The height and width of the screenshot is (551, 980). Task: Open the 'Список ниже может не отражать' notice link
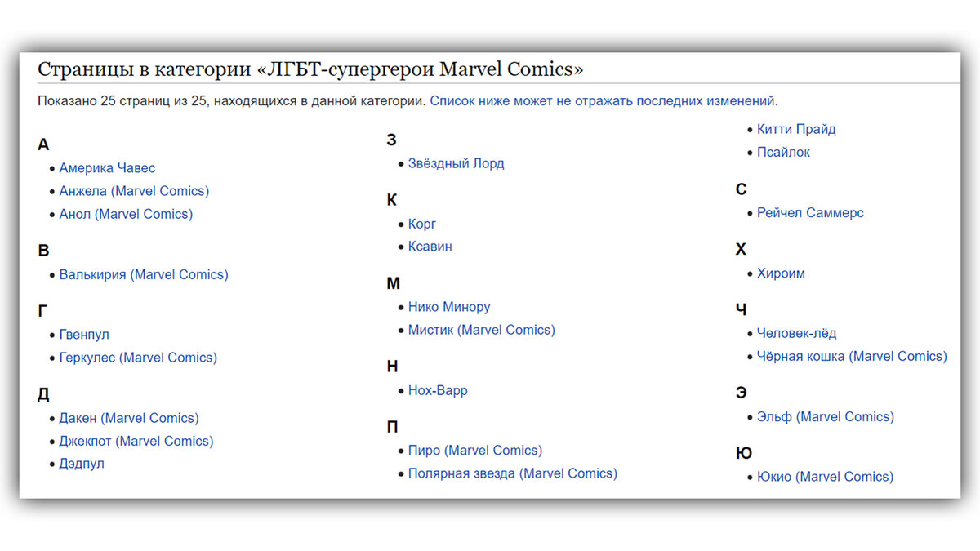click(x=604, y=101)
